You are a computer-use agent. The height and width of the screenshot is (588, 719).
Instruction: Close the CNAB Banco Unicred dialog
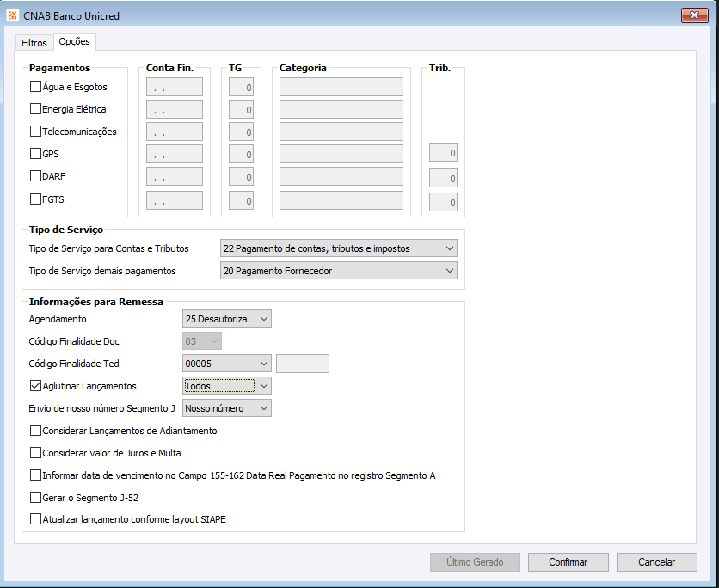click(x=694, y=15)
